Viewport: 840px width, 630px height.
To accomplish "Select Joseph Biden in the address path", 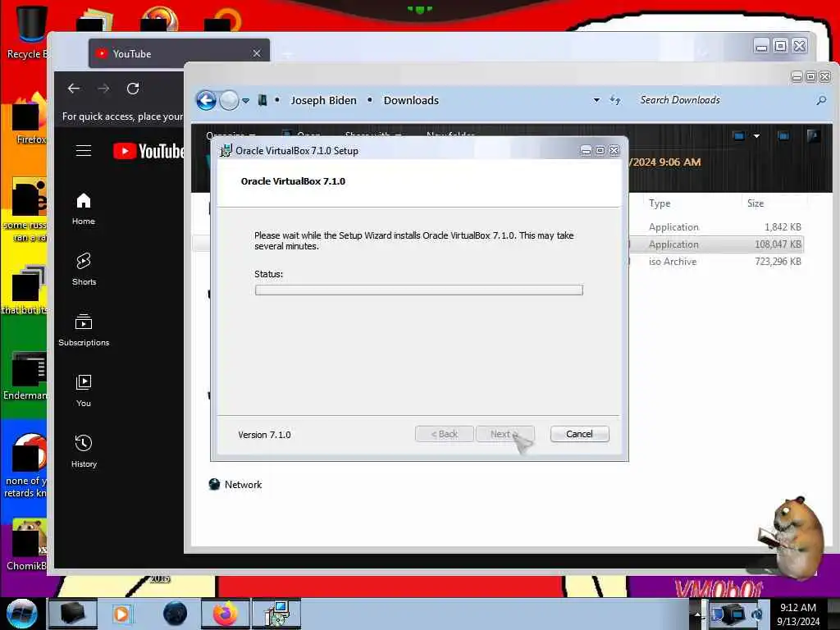I will coord(323,100).
